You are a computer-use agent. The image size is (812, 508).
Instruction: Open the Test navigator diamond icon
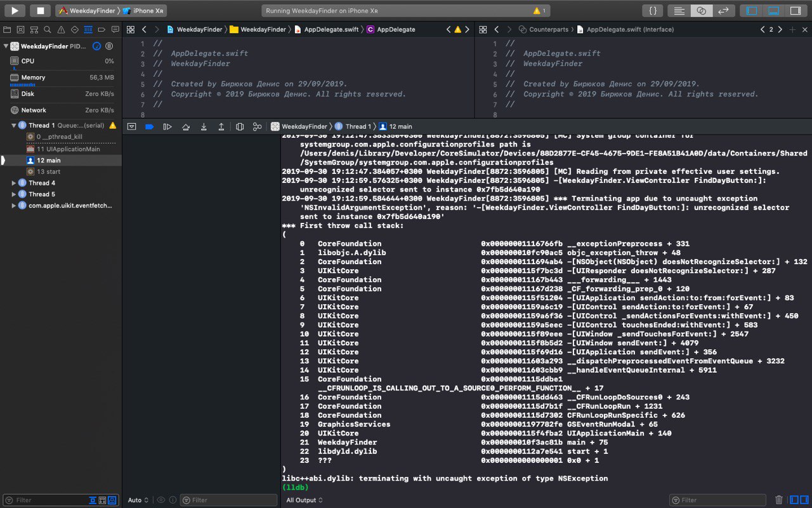74,30
